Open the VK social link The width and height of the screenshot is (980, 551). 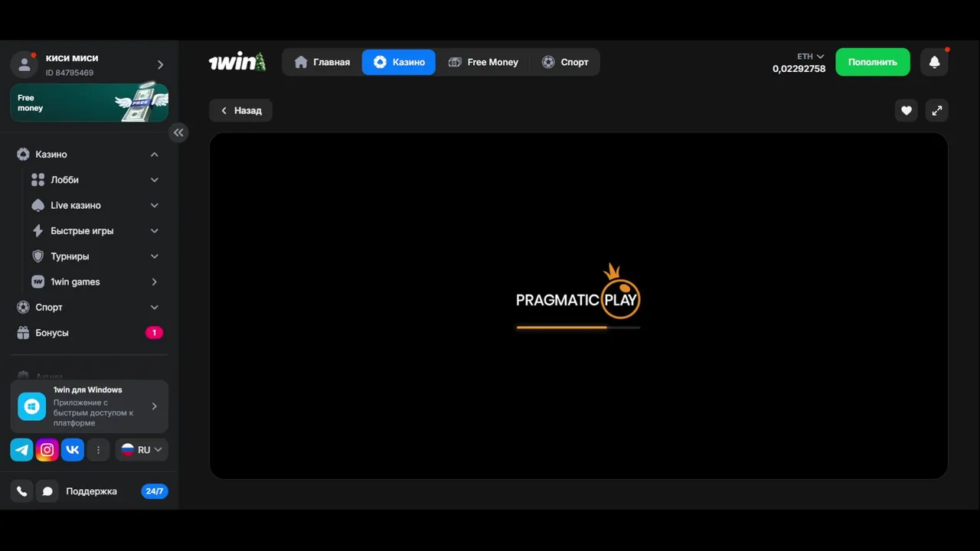pyautogui.click(x=73, y=450)
